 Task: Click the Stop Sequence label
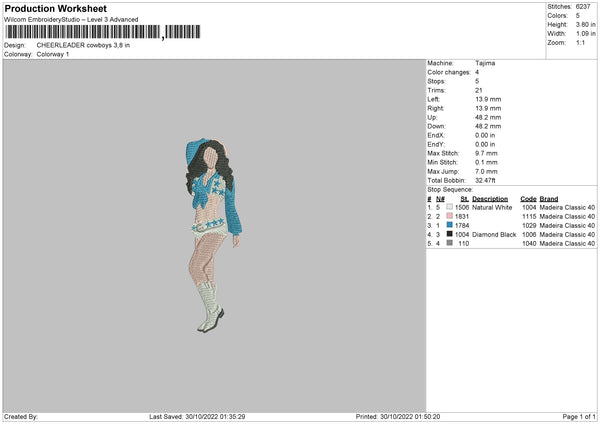(449, 188)
